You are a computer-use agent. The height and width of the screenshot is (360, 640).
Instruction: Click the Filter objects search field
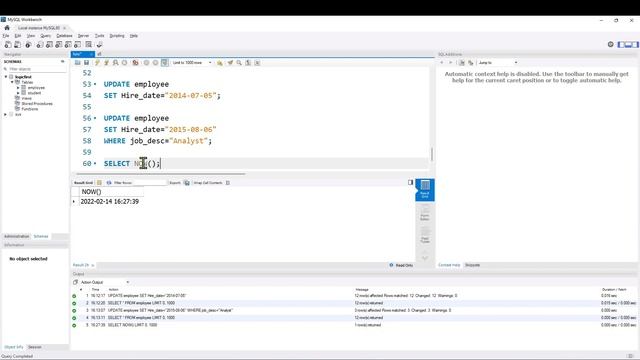pos(37,69)
